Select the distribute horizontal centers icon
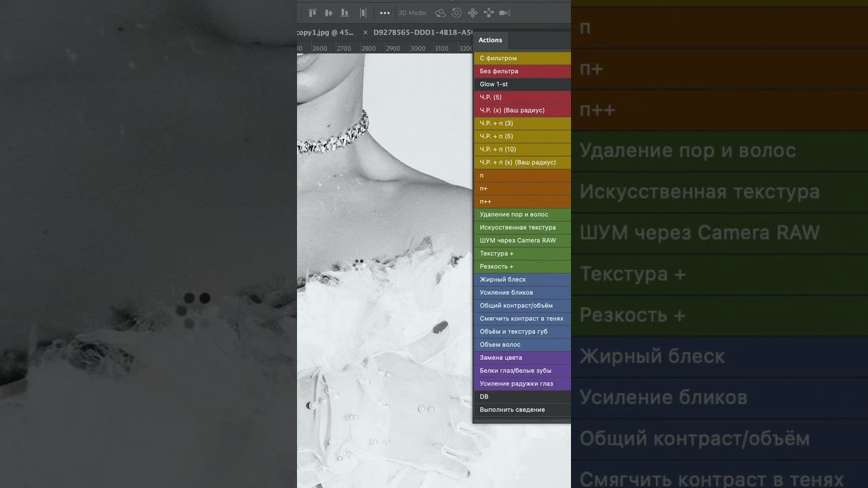The height and width of the screenshot is (488, 868). [362, 12]
